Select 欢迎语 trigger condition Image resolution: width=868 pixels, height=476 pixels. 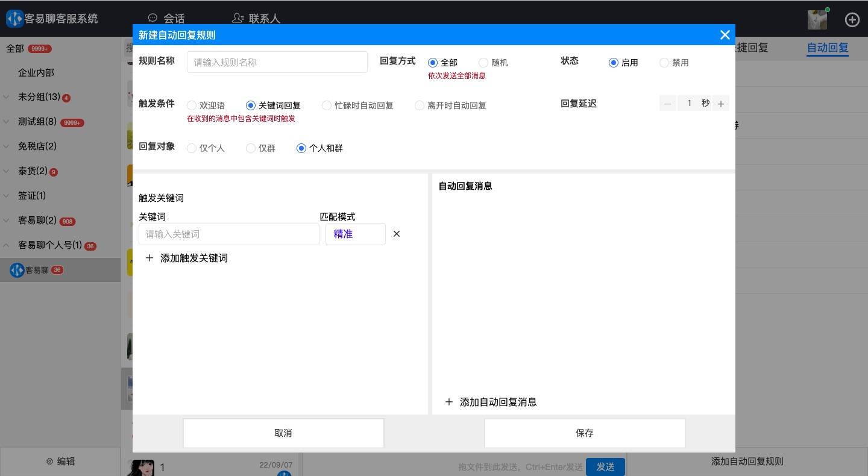(x=191, y=105)
